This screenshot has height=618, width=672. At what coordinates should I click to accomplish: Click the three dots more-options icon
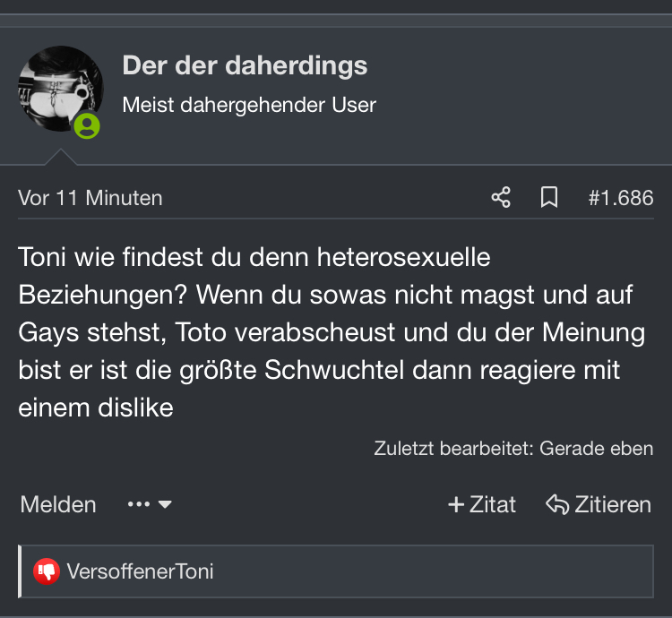point(139,504)
